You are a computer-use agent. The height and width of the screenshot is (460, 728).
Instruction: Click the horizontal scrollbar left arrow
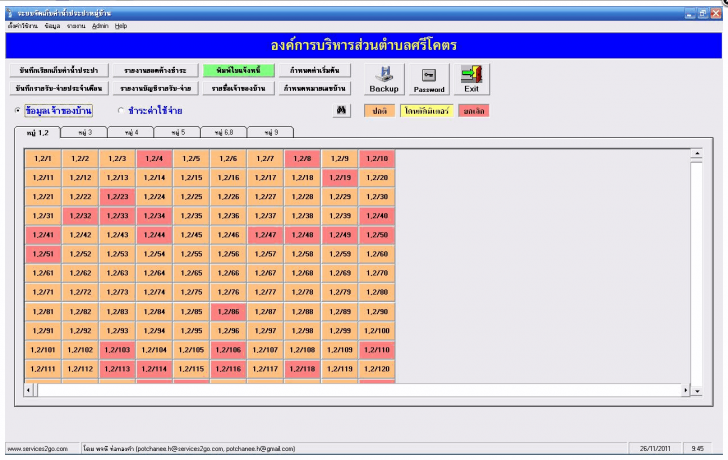(x=29, y=390)
